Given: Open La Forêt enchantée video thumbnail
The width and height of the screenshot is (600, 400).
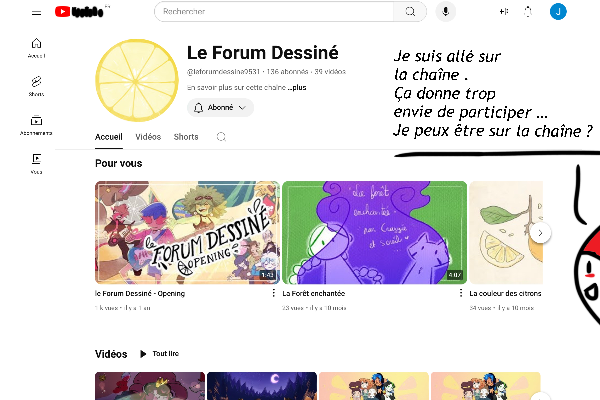Looking at the screenshot, I should pyautogui.click(x=375, y=233).
